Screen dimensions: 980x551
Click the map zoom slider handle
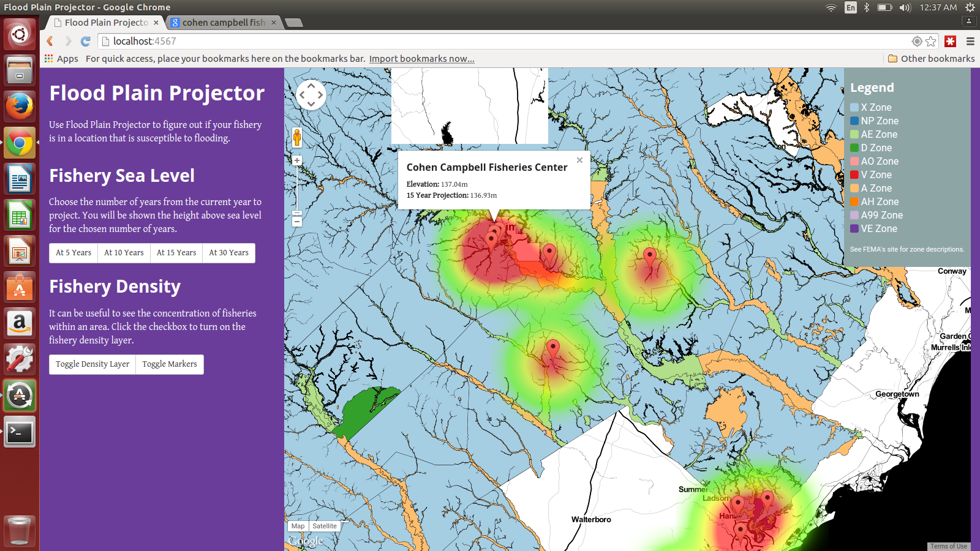click(x=297, y=213)
